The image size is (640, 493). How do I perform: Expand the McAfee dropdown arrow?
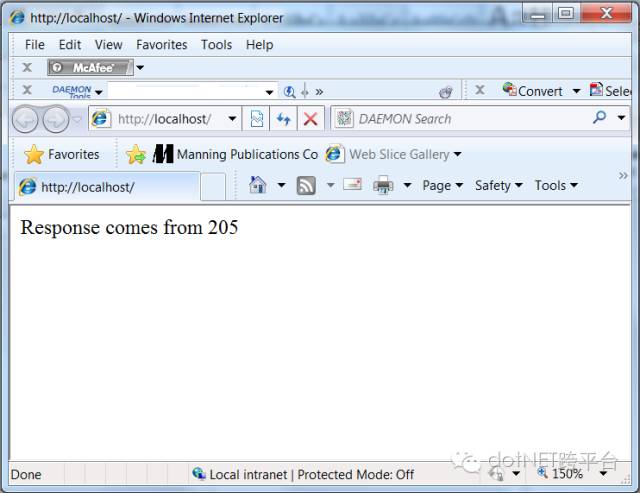tap(140, 67)
